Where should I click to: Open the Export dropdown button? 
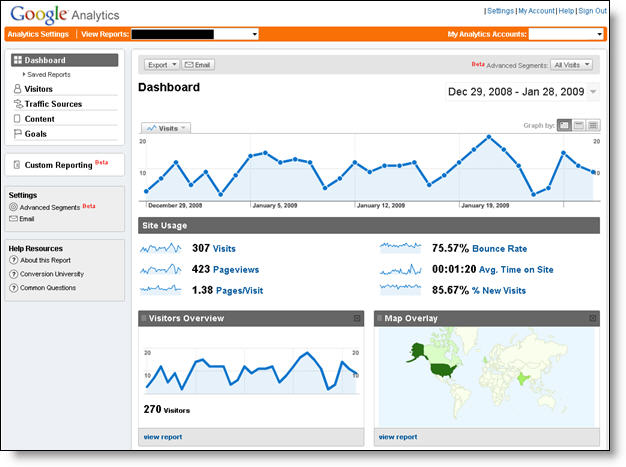point(161,65)
